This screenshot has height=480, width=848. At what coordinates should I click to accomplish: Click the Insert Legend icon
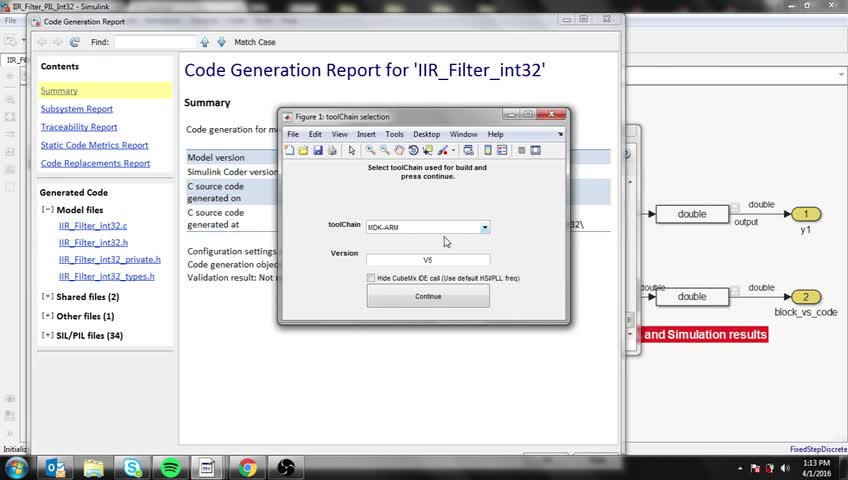502,150
